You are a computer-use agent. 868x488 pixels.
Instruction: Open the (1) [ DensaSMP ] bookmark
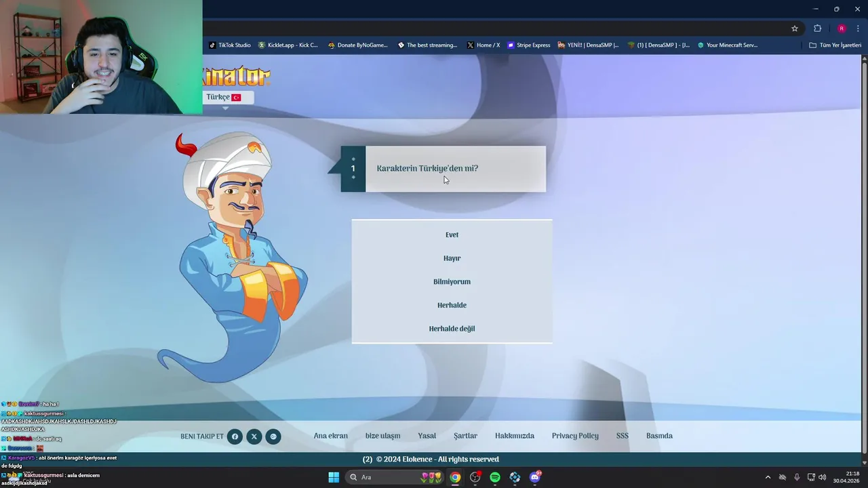pyautogui.click(x=658, y=45)
